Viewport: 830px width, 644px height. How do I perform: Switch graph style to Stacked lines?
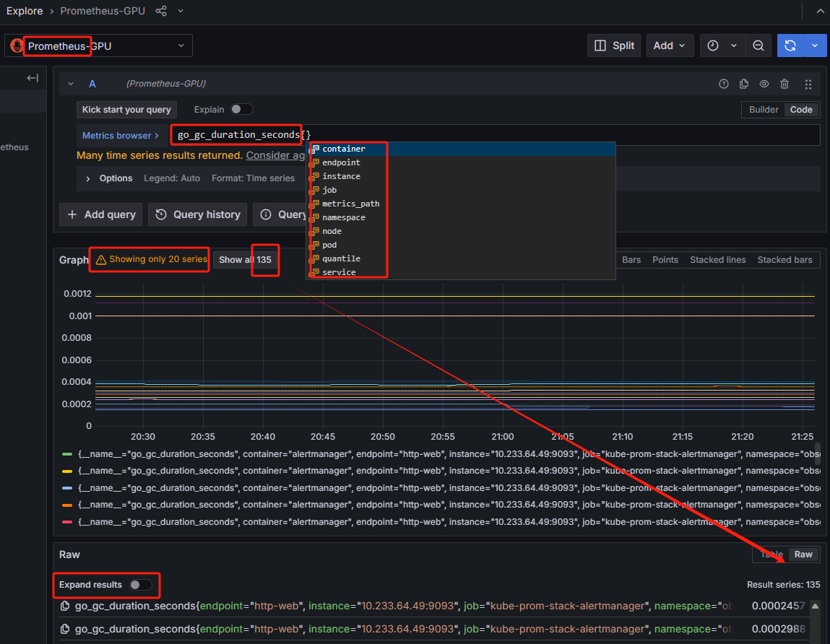717,260
